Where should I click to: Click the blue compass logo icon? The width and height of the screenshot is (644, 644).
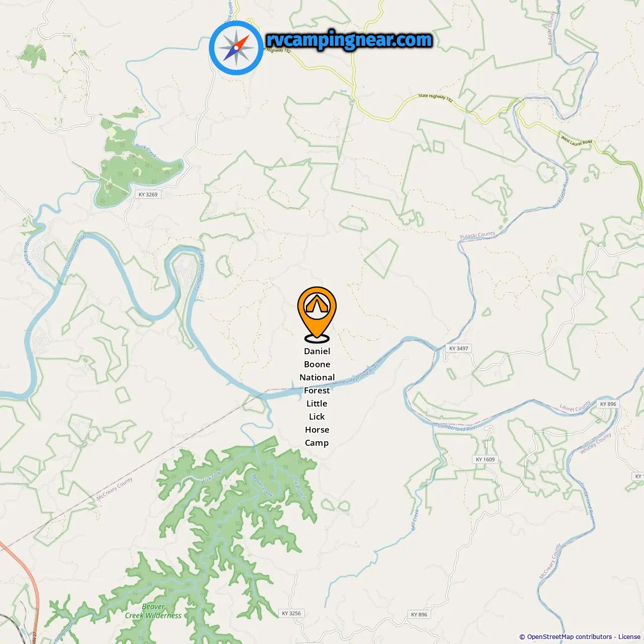[x=236, y=48]
